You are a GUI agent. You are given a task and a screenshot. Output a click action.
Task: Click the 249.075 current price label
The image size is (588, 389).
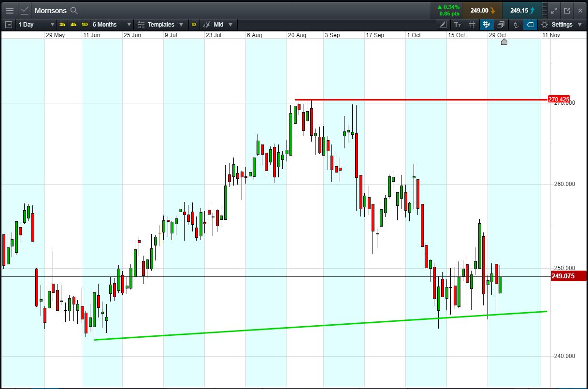(569, 276)
